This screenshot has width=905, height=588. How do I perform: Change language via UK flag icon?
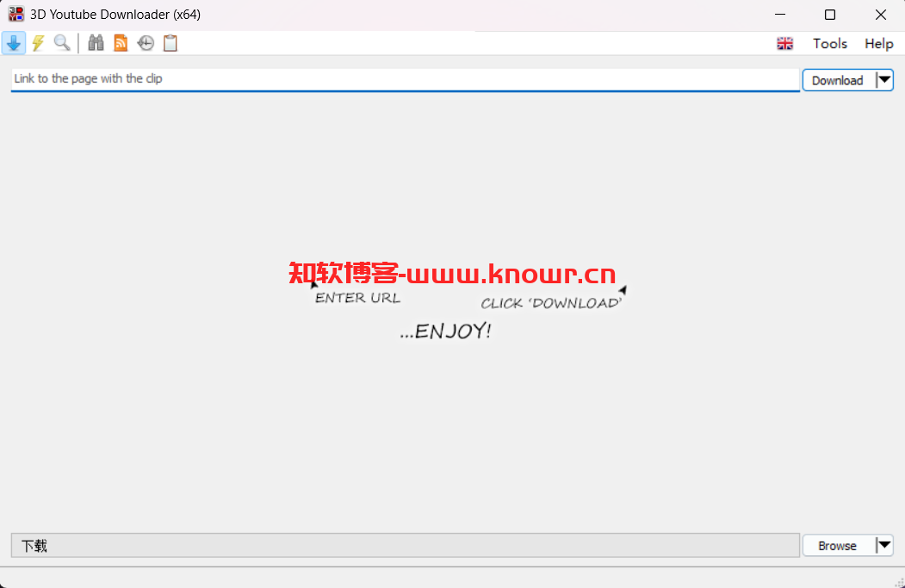click(x=785, y=43)
